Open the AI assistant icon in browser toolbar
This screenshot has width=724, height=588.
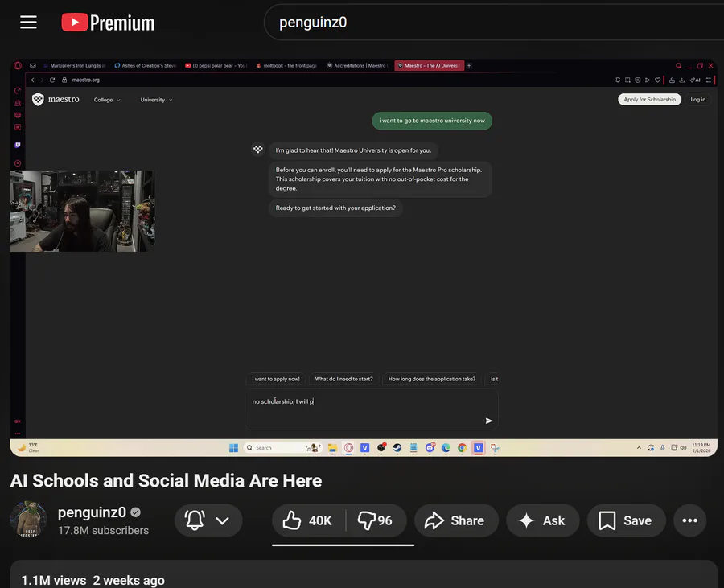[x=695, y=80]
